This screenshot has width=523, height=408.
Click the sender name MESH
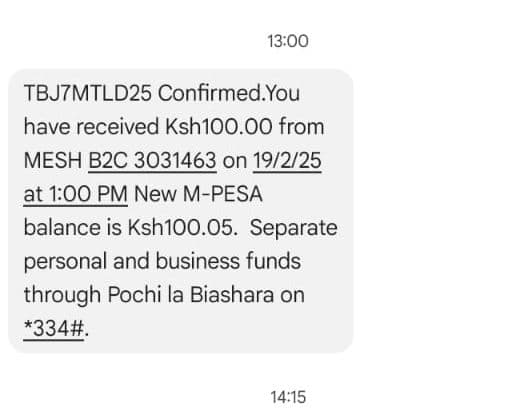(x=53, y=160)
